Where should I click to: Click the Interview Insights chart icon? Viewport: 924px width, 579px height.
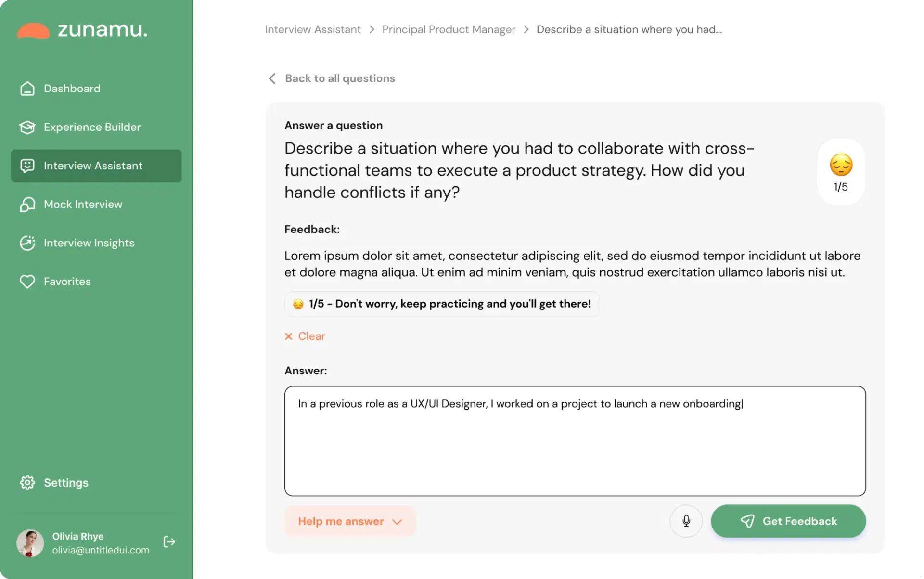[27, 243]
